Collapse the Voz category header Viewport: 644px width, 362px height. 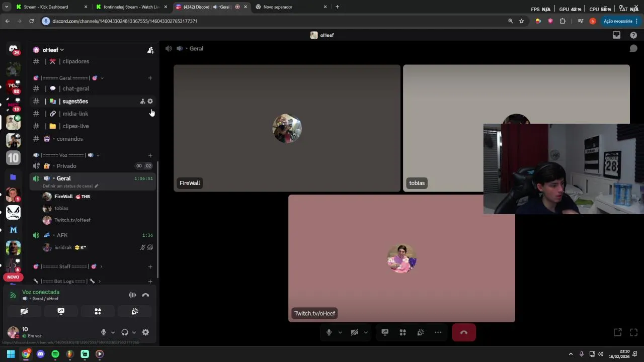point(66,155)
